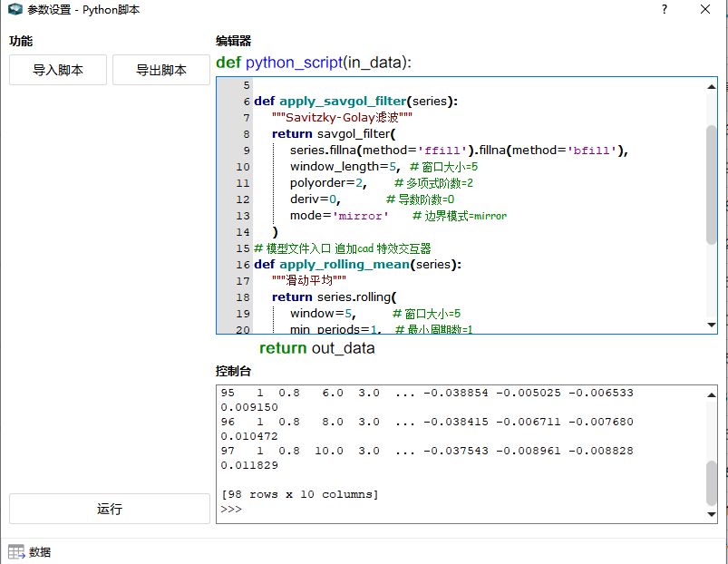The height and width of the screenshot is (564, 728).
Task: Click editor scrollbar up arrow
Action: pyautogui.click(x=712, y=86)
